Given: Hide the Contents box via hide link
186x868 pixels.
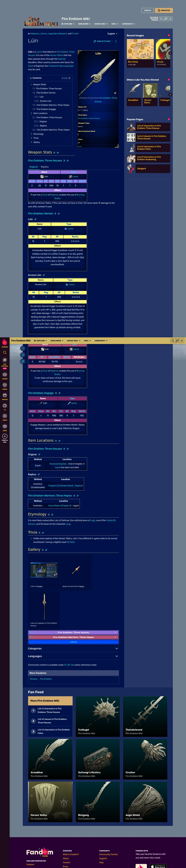Looking at the screenshot, I should tap(64, 78).
